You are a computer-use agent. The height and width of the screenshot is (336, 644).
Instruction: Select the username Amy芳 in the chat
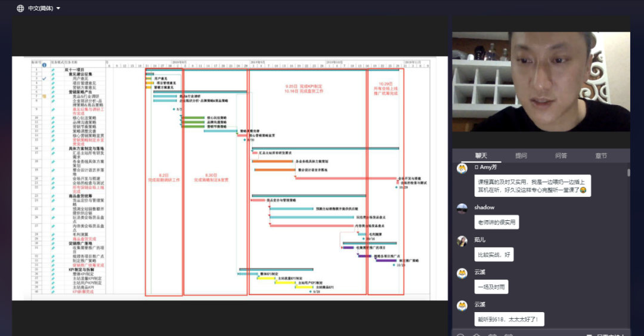point(485,167)
